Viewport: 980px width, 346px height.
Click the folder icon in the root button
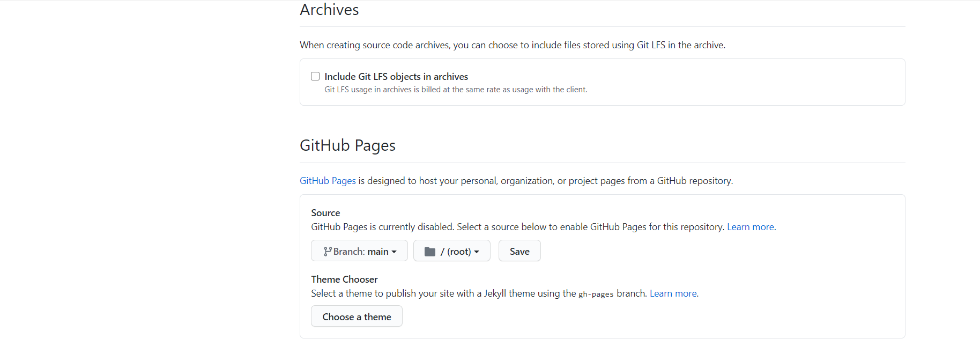pyautogui.click(x=430, y=251)
